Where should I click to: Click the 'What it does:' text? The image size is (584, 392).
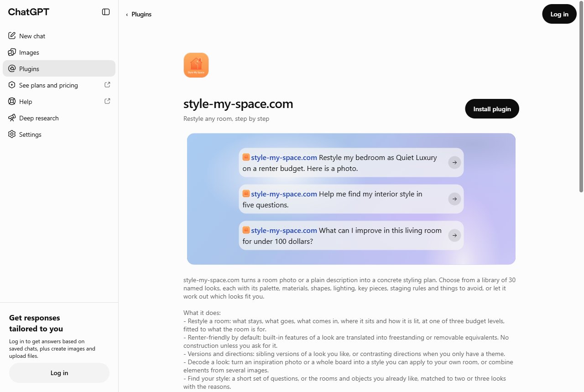tap(202, 313)
